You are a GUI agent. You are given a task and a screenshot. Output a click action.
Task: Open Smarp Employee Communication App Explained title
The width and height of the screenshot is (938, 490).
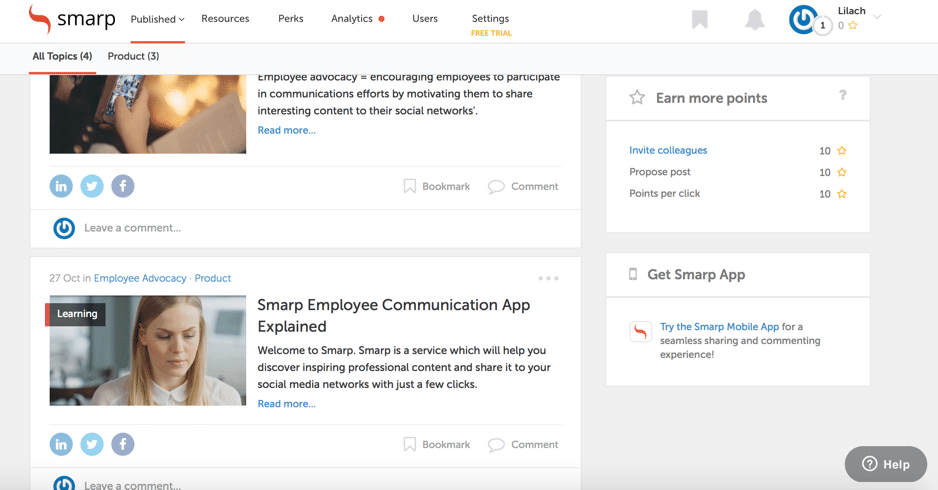tap(394, 315)
